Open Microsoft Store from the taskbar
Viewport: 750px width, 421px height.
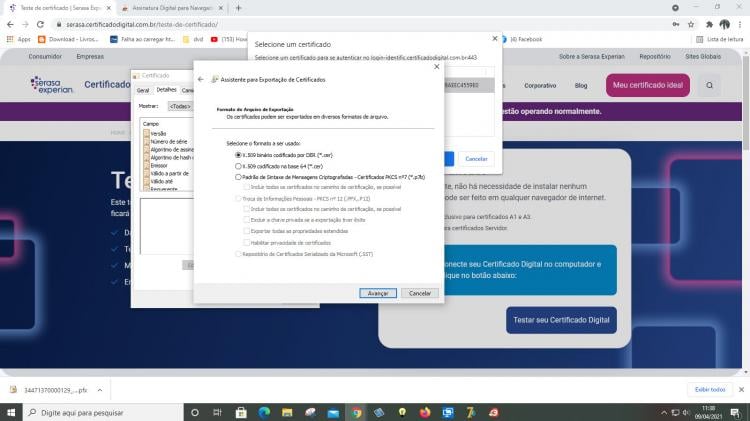click(241, 412)
